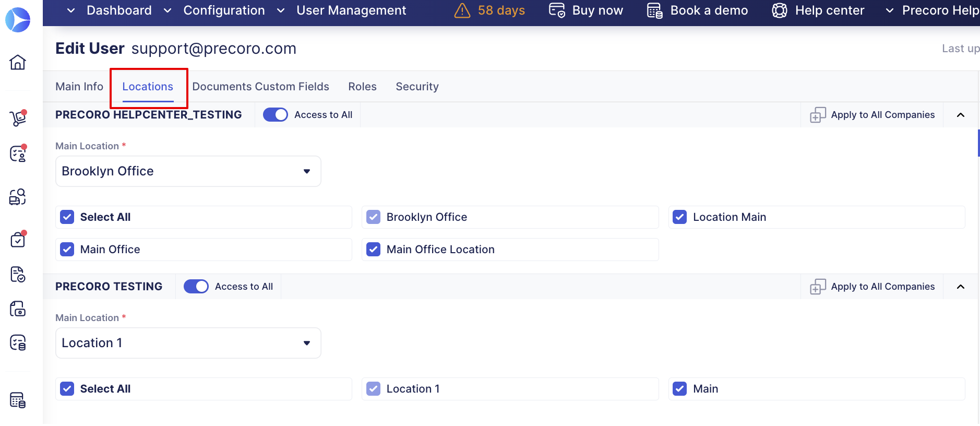
Task: Open the clipboard checkmark sidebar icon
Action: pyautogui.click(x=18, y=240)
